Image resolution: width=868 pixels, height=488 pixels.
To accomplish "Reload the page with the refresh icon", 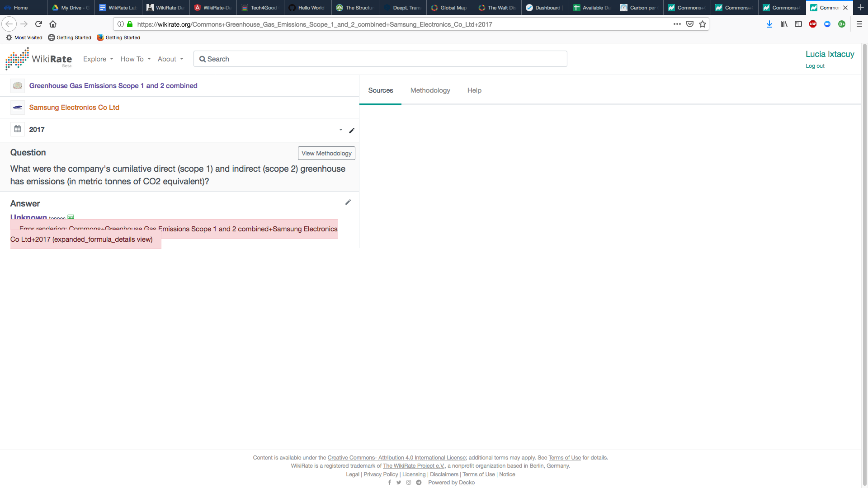I will (x=38, y=24).
